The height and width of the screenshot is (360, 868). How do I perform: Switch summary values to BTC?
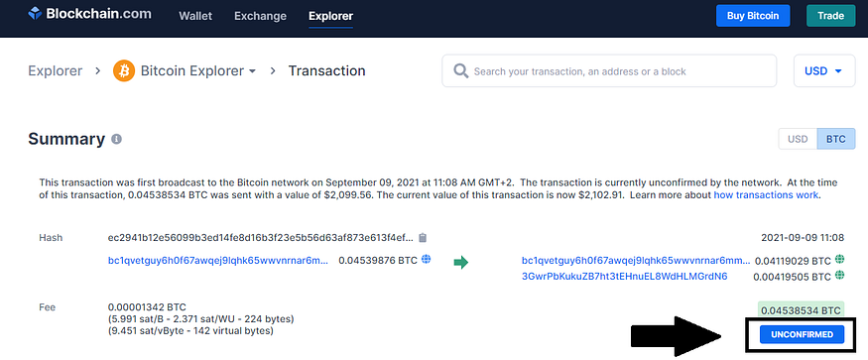point(836,139)
